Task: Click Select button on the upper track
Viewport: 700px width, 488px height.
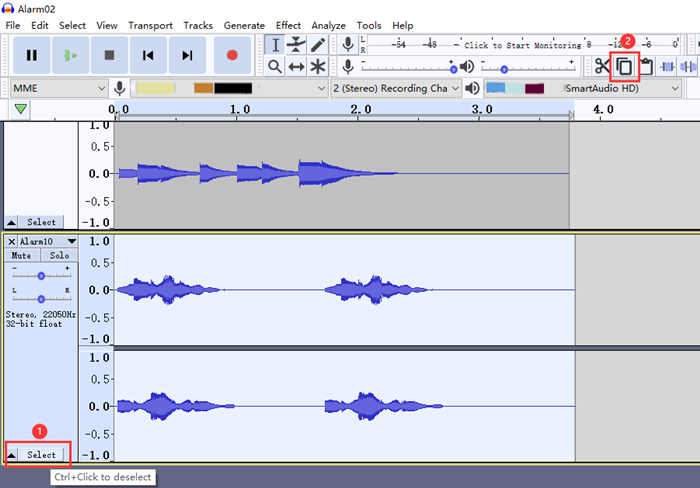Action: point(41,222)
